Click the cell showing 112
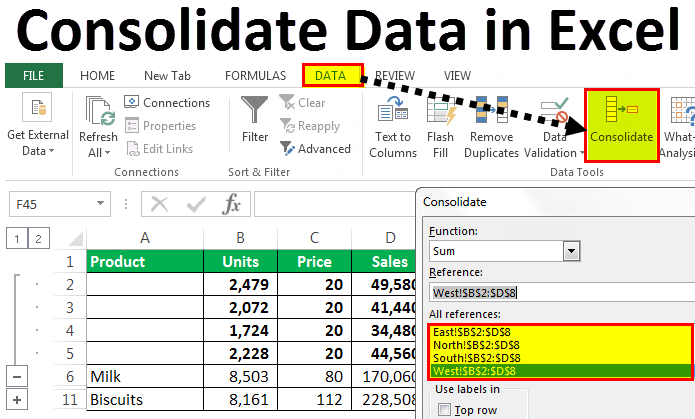The height and width of the screenshot is (419, 695). [314, 400]
